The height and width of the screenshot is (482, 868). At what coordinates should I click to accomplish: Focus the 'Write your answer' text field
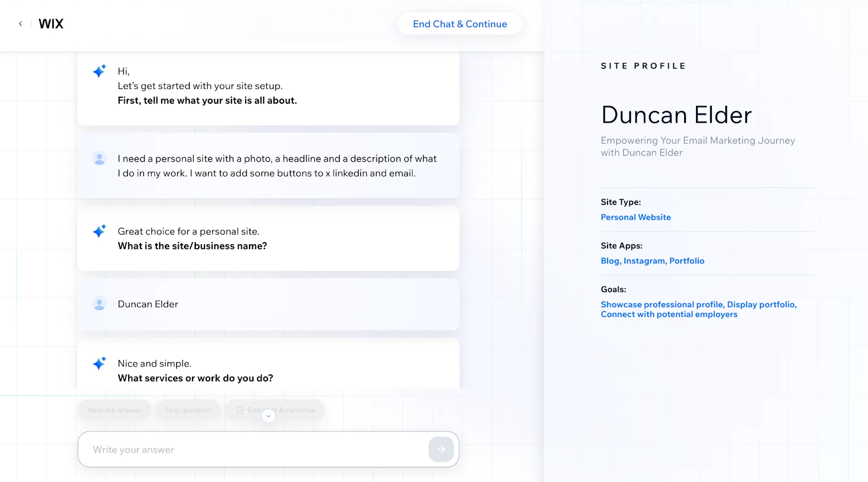pyautogui.click(x=255, y=449)
